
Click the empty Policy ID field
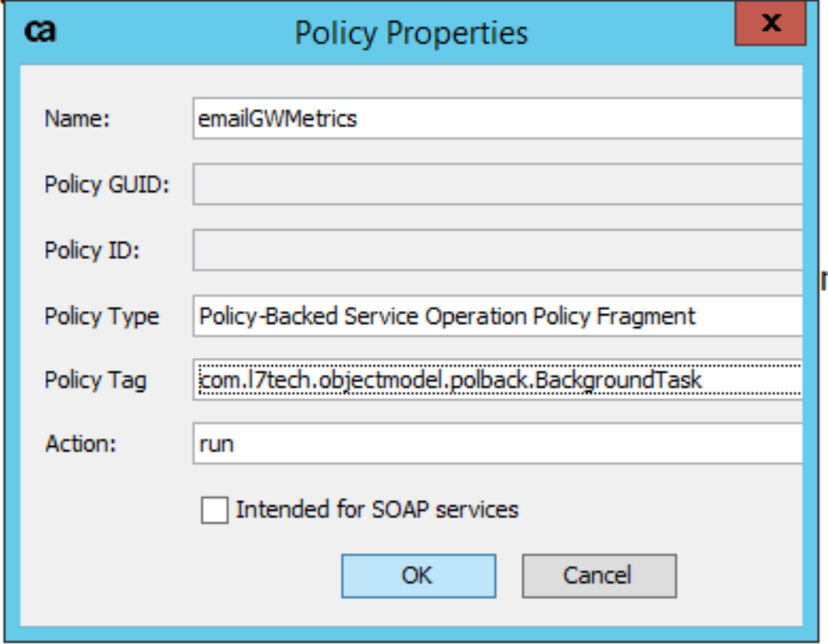(x=497, y=251)
